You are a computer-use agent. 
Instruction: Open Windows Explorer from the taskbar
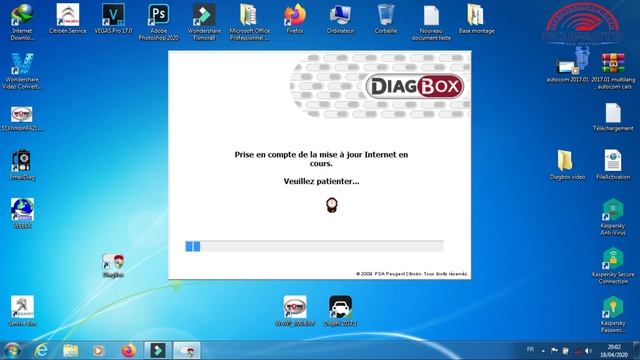click(x=70, y=350)
